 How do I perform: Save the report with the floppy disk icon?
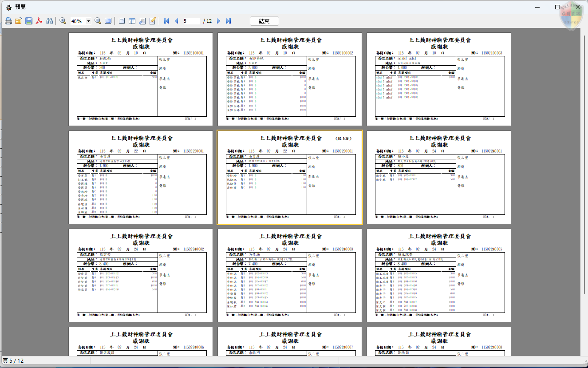(x=29, y=21)
